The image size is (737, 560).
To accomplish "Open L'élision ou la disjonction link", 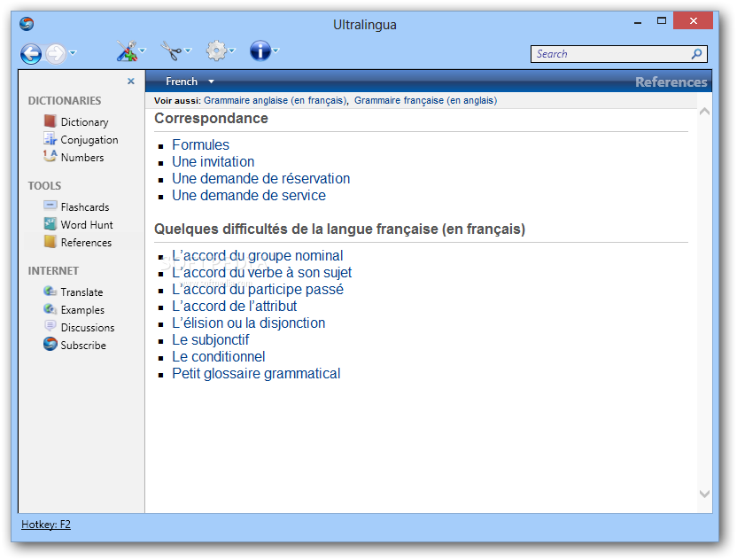I will click(249, 323).
